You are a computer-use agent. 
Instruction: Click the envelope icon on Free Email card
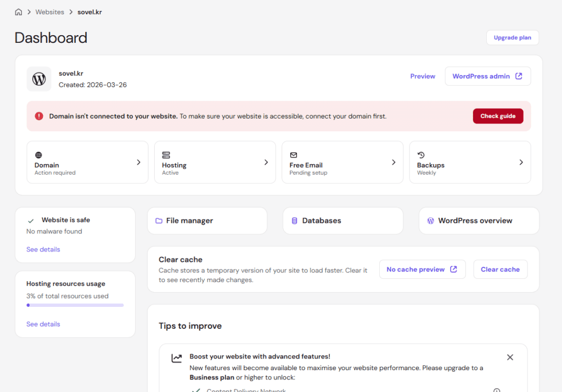tap(294, 155)
